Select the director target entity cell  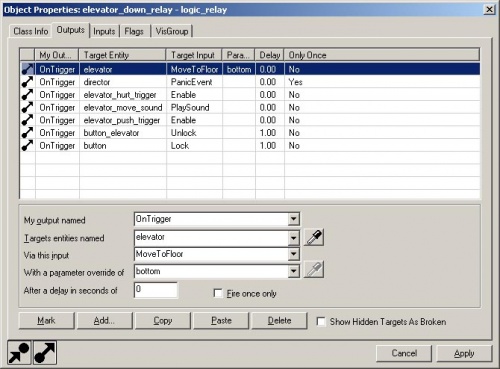(123, 82)
